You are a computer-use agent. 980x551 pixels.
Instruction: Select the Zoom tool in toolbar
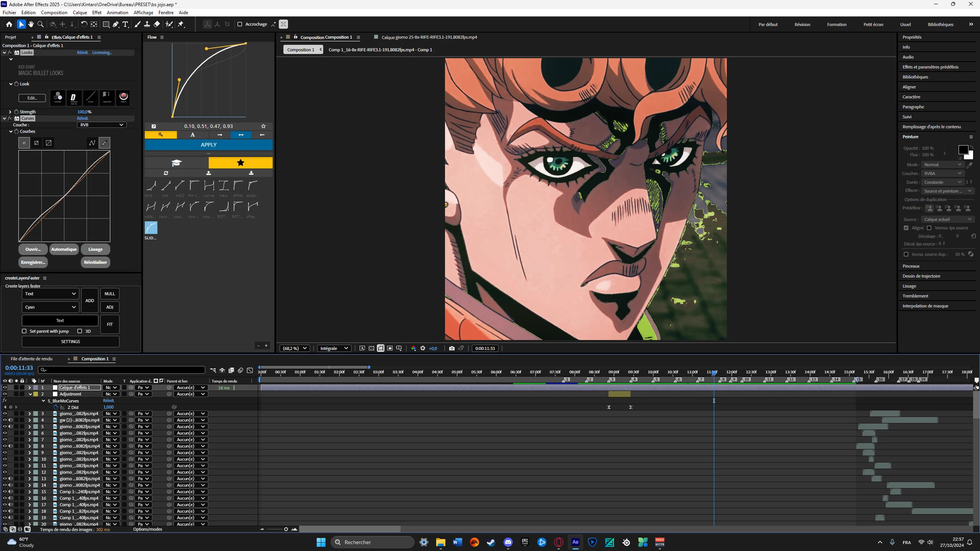coord(41,24)
